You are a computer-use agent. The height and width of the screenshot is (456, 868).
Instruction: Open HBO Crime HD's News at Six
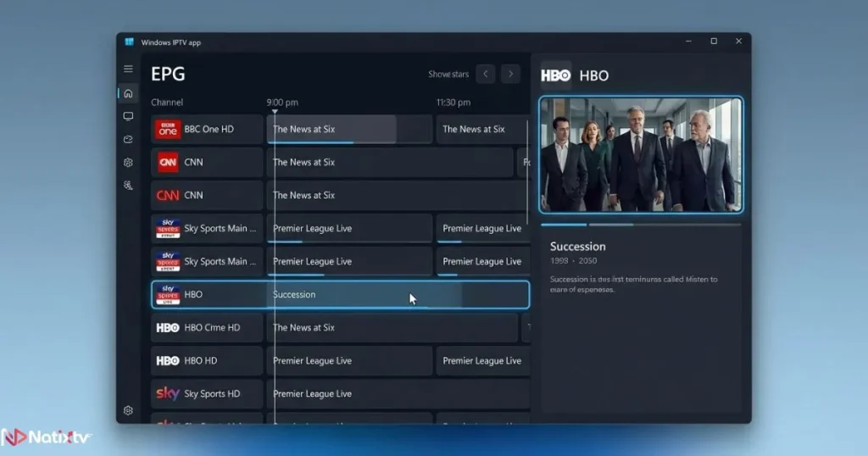[x=392, y=328]
